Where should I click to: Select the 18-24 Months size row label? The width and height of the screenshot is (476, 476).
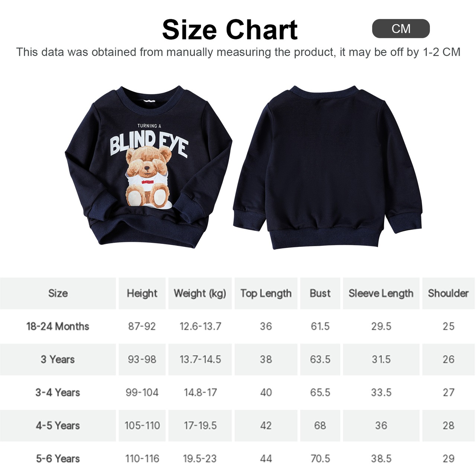click(x=58, y=327)
